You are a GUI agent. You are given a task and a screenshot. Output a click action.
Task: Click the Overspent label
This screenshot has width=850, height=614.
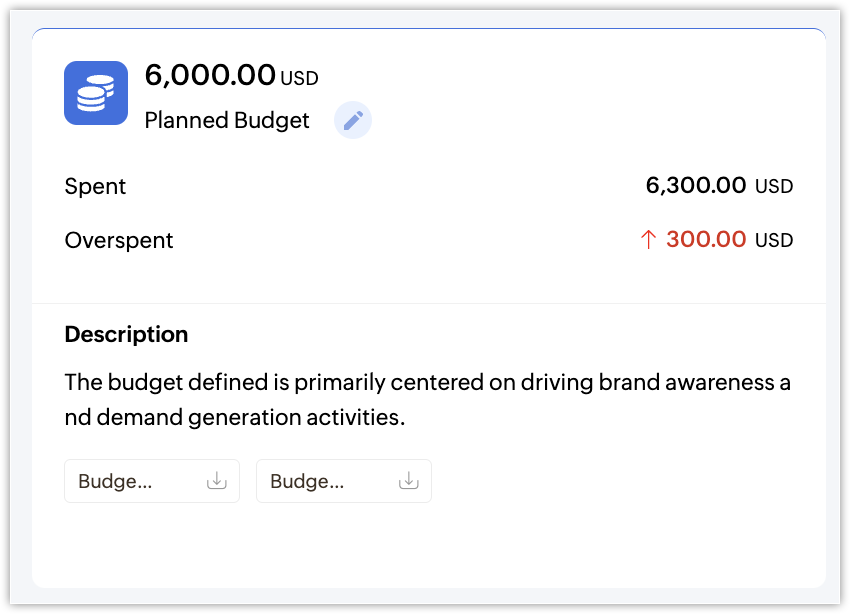119,240
